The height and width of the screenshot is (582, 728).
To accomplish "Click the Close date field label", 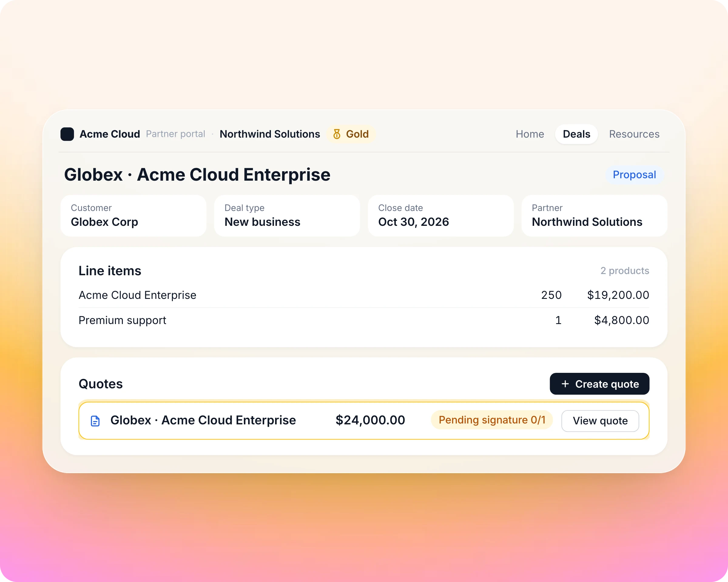I will [x=400, y=208].
